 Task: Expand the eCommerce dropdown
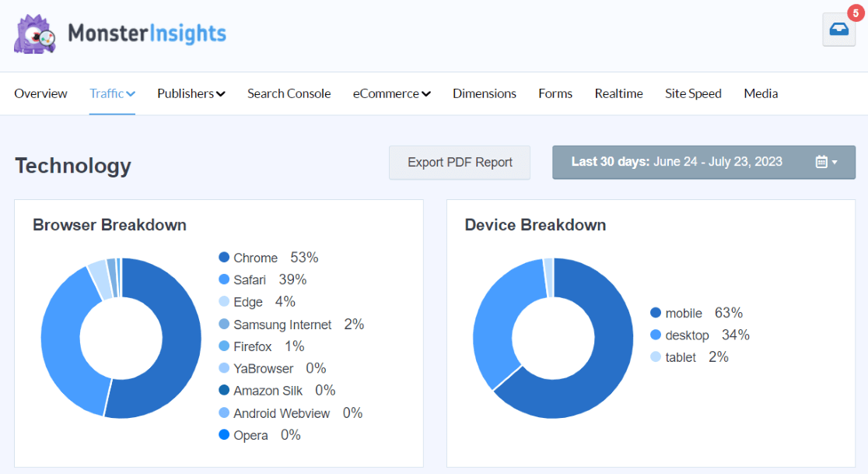[x=391, y=93]
